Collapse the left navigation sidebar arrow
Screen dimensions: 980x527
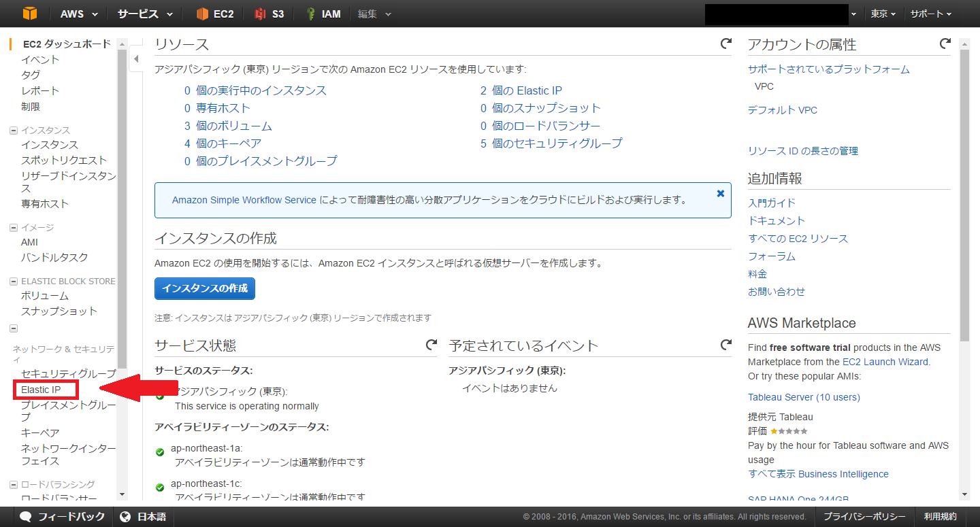tap(135, 59)
